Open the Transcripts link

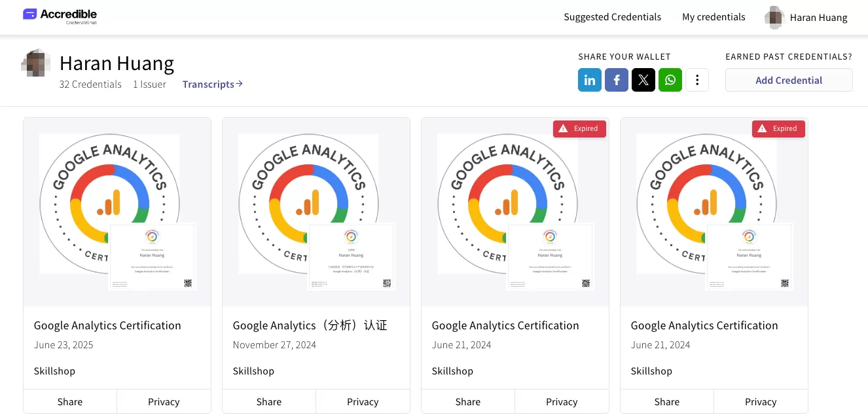click(213, 84)
